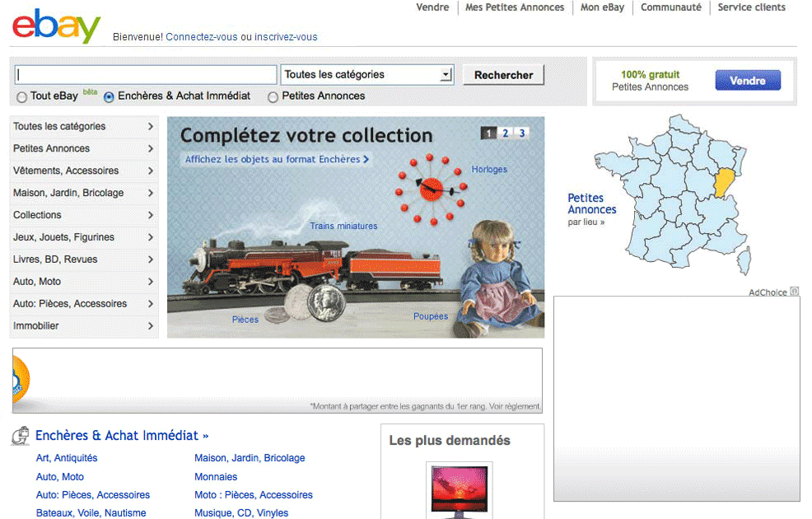The image size is (812, 519).
Task: Open the Pièces banner link
Action: 245,320
